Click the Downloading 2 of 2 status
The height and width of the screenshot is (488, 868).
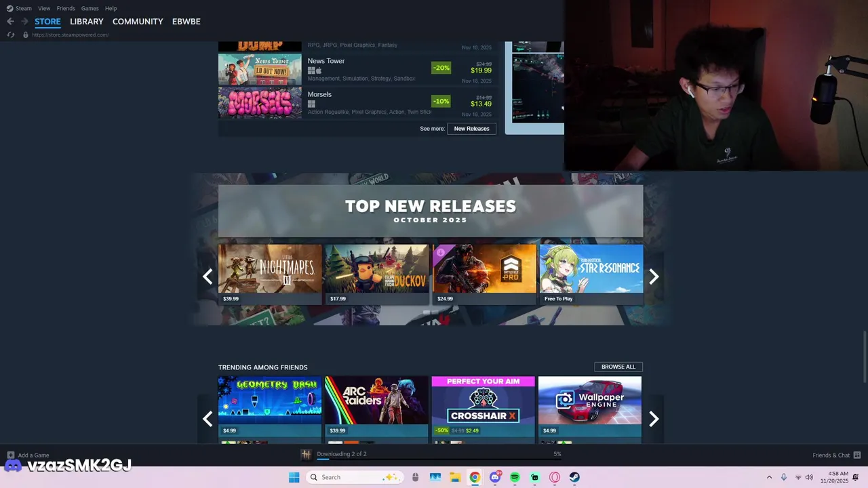(342, 454)
